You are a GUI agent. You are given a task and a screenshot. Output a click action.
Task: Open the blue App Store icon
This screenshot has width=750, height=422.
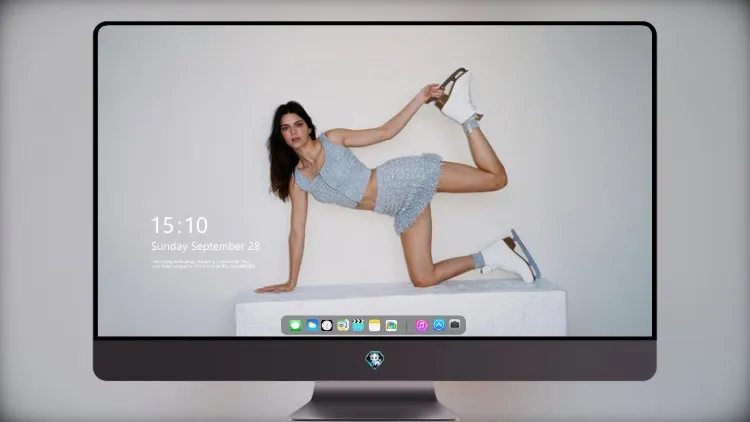point(439,325)
